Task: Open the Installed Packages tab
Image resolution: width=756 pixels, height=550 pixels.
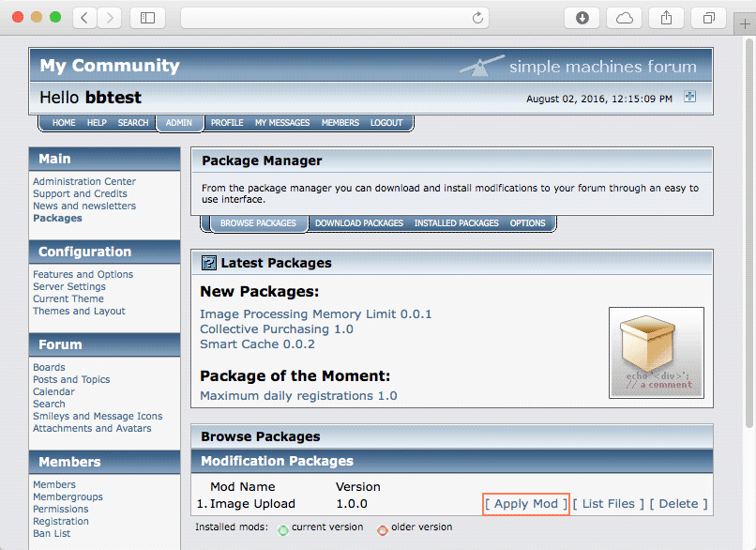Action: coord(456,223)
